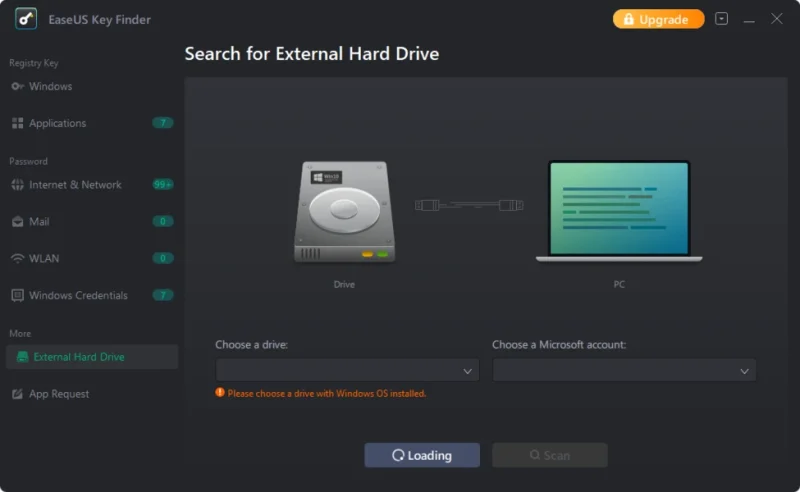The width and height of the screenshot is (800, 492).
Task: Select External Hard Drive in sidebar
Action: click(92, 357)
